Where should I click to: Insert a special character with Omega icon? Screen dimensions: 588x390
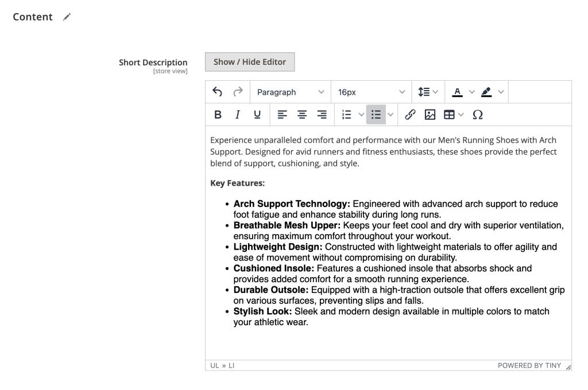pos(478,114)
